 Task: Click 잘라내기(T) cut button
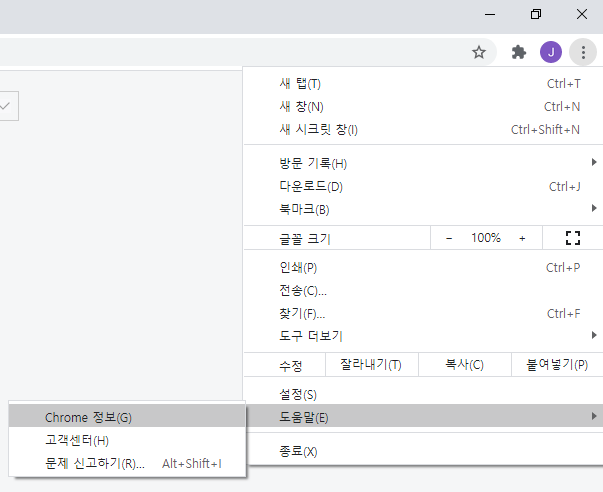(x=371, y=364)
